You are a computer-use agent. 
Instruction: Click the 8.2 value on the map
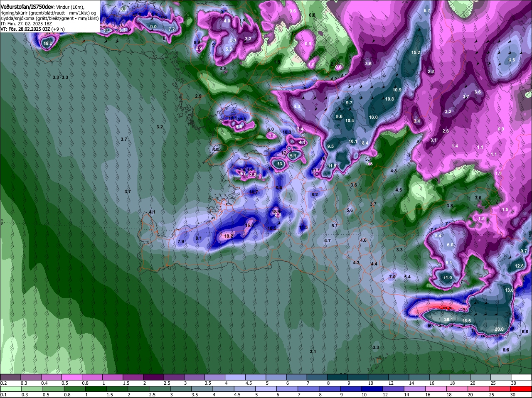315,194
